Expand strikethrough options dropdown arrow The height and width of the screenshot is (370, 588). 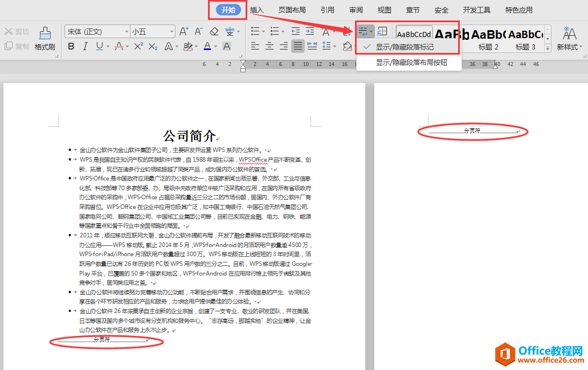tap(128, 47)
